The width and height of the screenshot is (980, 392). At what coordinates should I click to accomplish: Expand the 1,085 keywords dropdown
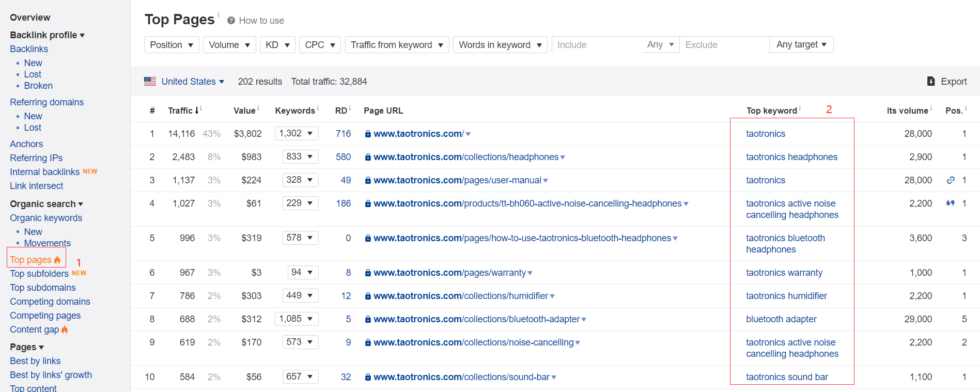tap(297, 319)
